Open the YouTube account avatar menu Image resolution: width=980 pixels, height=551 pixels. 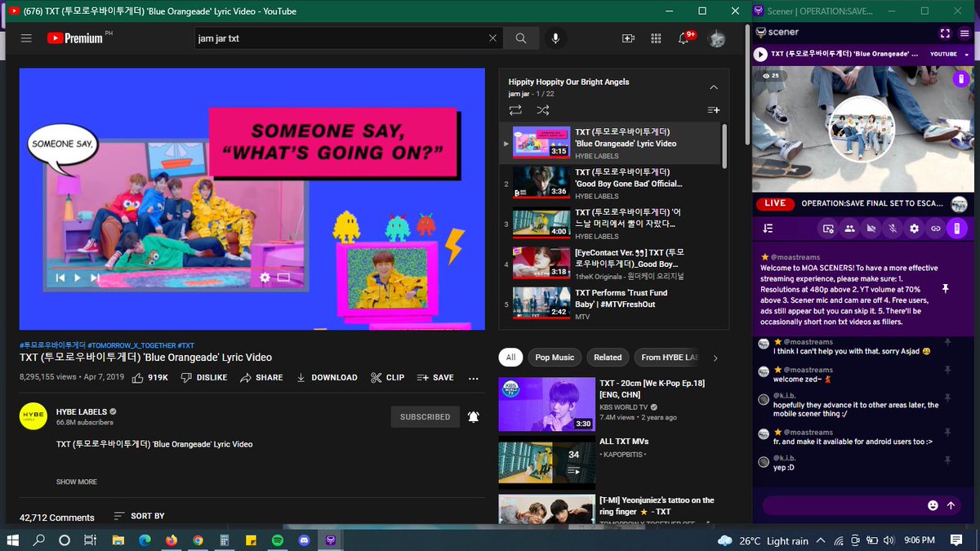click(x=716, y=38)
